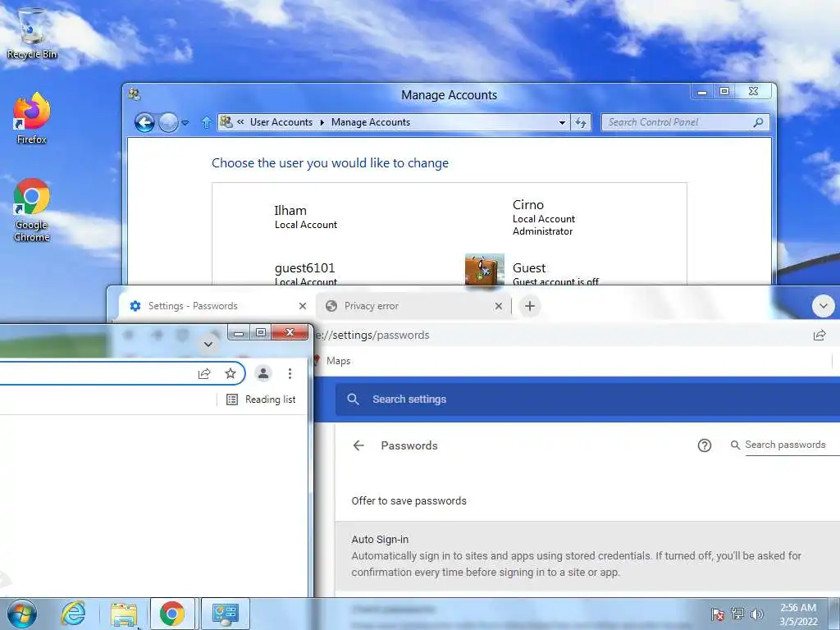This screenshot has height=630, width=840.
Task: Open tab search dropdown in front Chrome window
Action: [208, 344]
